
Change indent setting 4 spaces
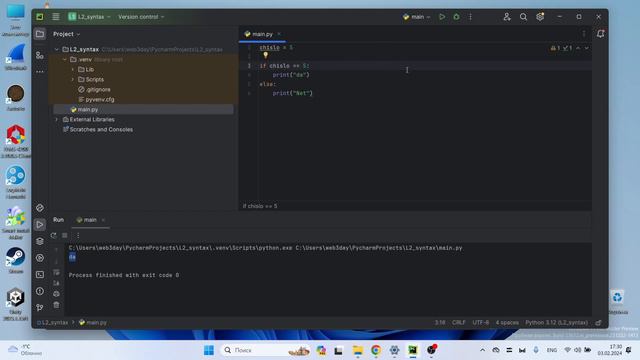click(507, 322)
